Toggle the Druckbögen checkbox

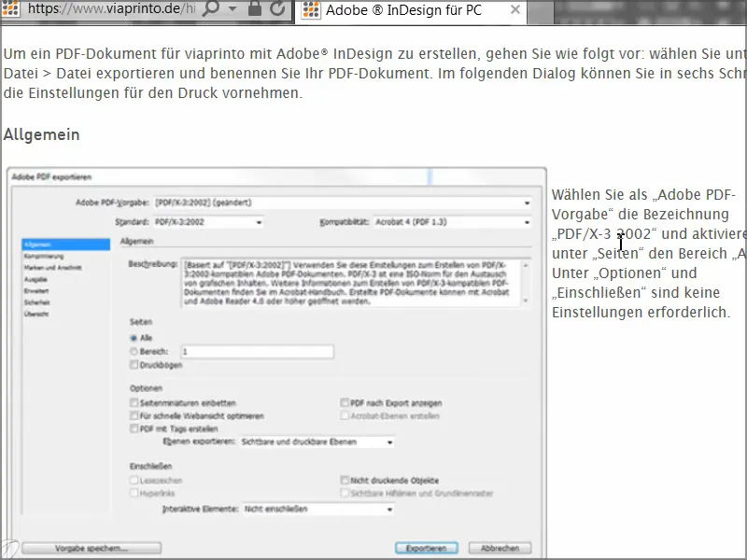click(134, 365)
